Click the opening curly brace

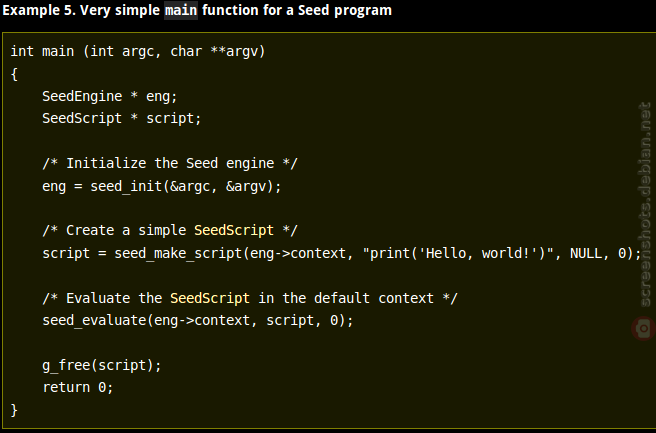coord(14,74)
